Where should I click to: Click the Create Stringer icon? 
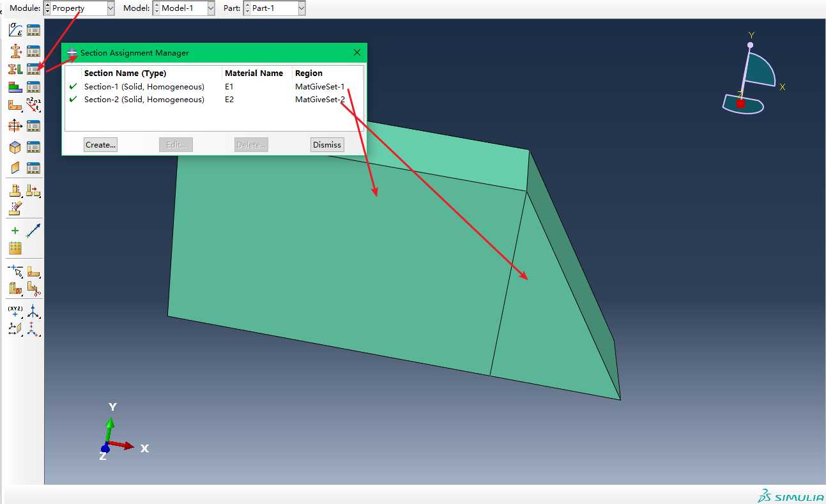click(x=15, y=168)
